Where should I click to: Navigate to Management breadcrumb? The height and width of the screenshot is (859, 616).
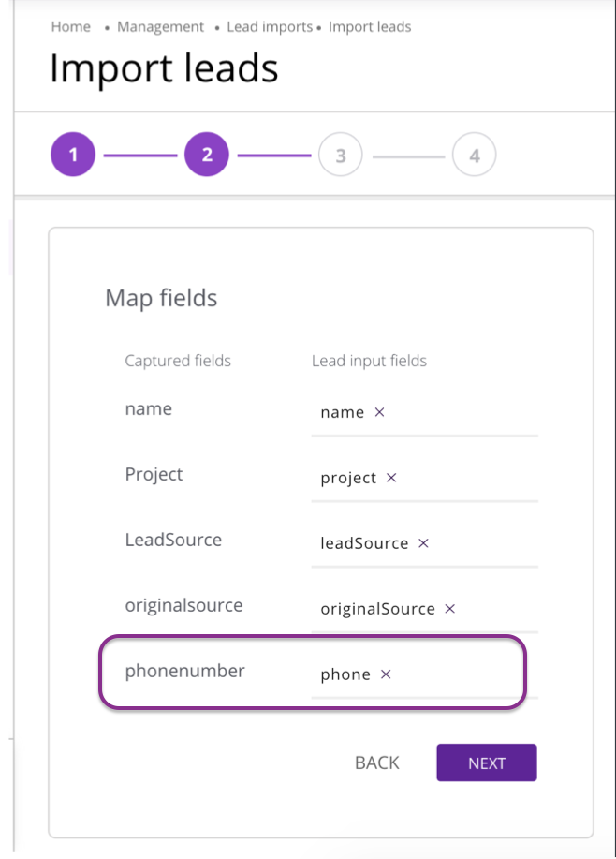(160, 26)
